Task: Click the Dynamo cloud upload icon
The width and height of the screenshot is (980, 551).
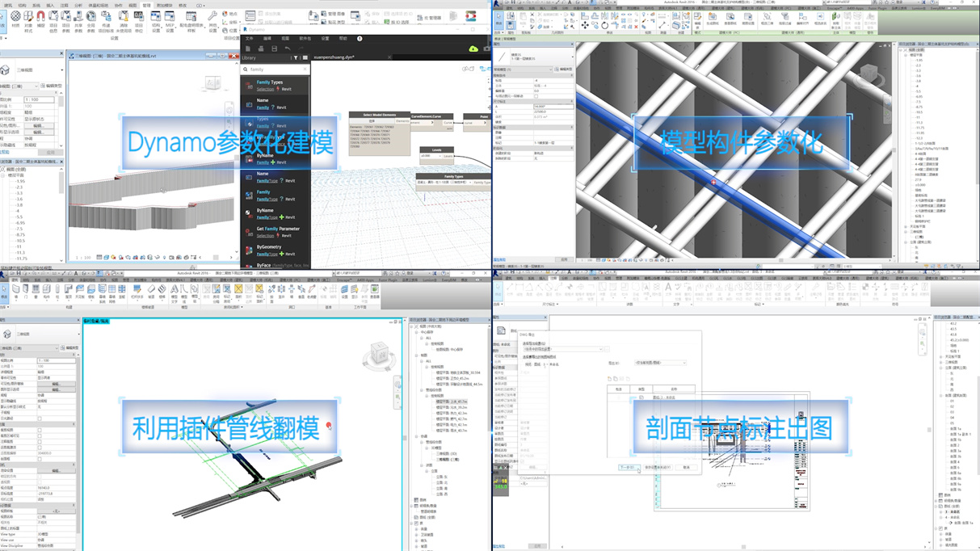Action: 473,48
